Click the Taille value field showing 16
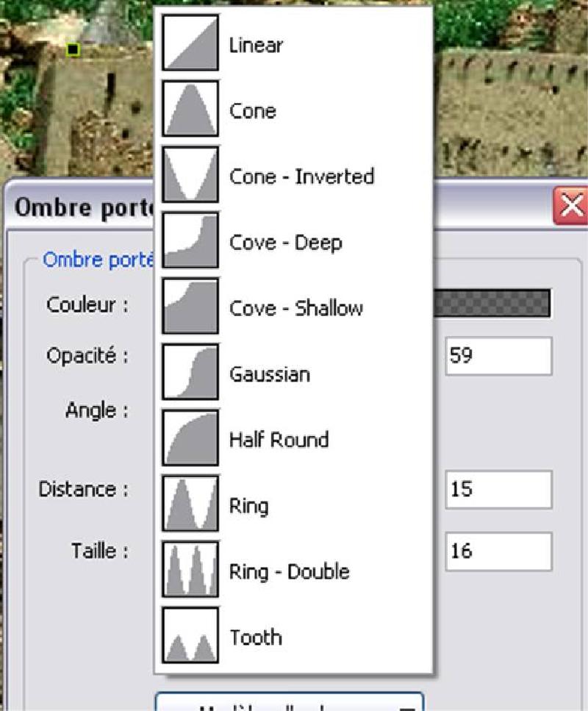The width and height of the screenshot is (588, 711). pyautogui.click(x=498, y=551)
